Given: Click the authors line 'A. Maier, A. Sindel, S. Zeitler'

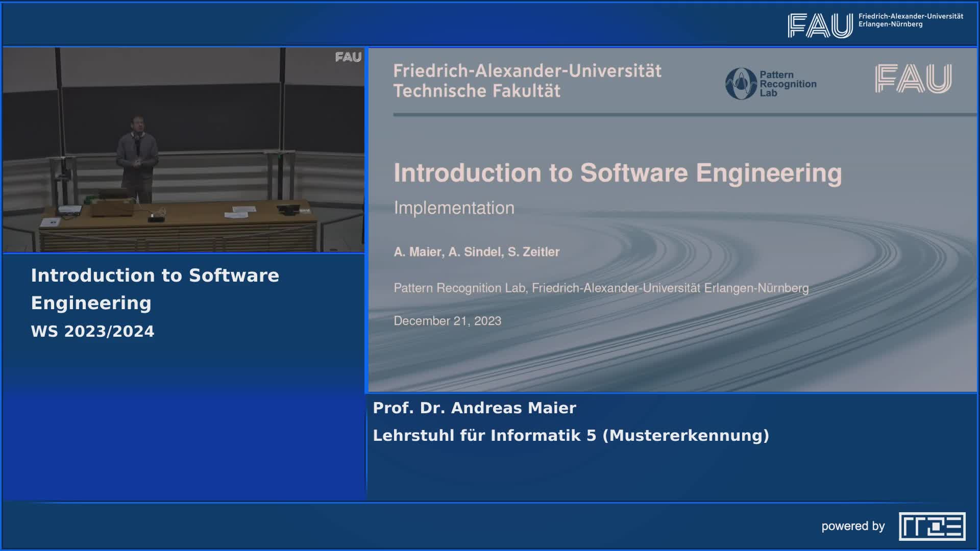Looking at the screenshot, I should [x=476, y=252].
